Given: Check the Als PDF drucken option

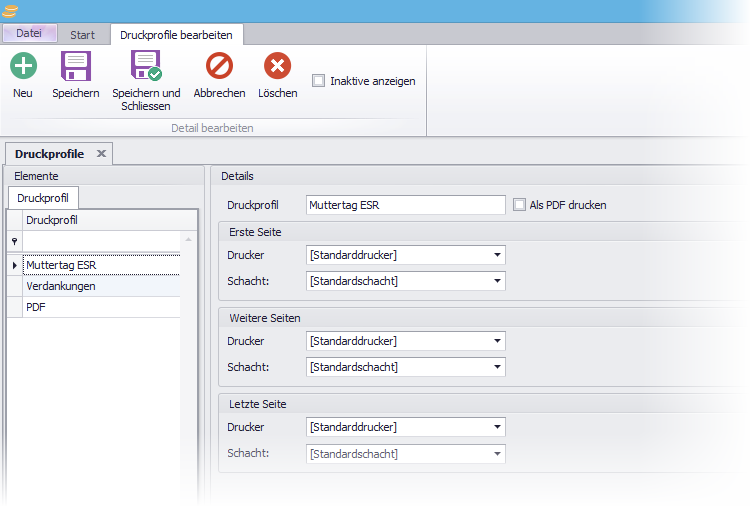Looking at the screenshot, I should (x=519, y=205).
